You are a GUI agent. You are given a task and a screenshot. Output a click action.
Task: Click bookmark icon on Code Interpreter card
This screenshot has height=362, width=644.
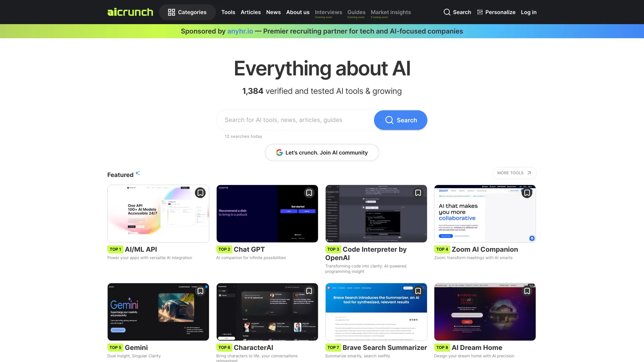point(418,192)
